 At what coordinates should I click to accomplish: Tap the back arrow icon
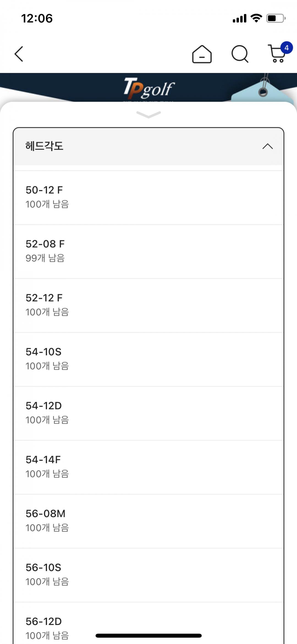[x=19, y=54]
